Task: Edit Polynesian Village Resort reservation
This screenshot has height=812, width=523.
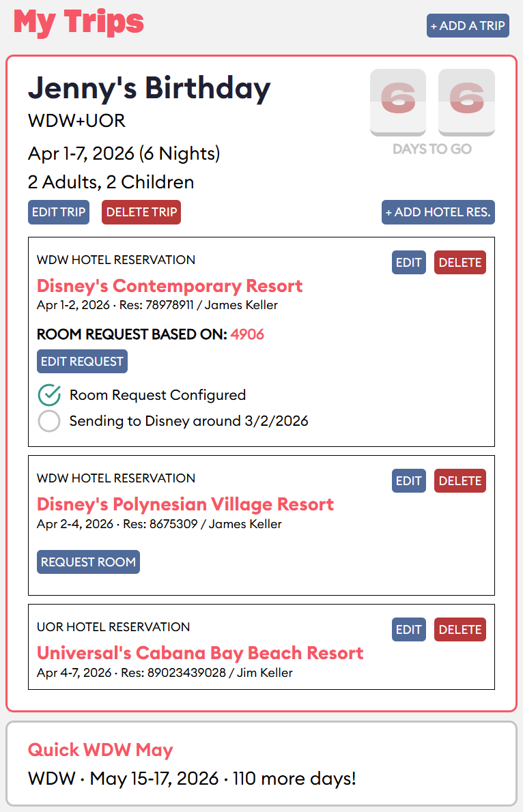Action: pyautogui.click(x=409, y=481)
